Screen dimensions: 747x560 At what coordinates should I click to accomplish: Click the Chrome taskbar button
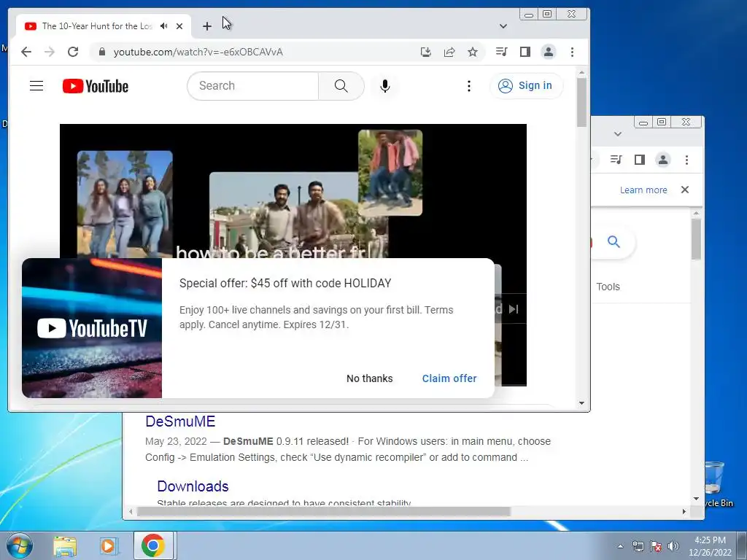click(153, 545)
